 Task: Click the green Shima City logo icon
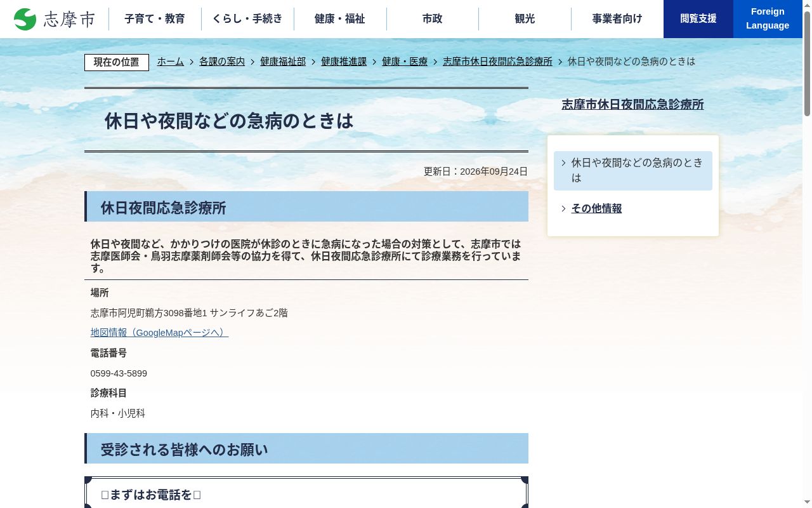tap(25, 19)
